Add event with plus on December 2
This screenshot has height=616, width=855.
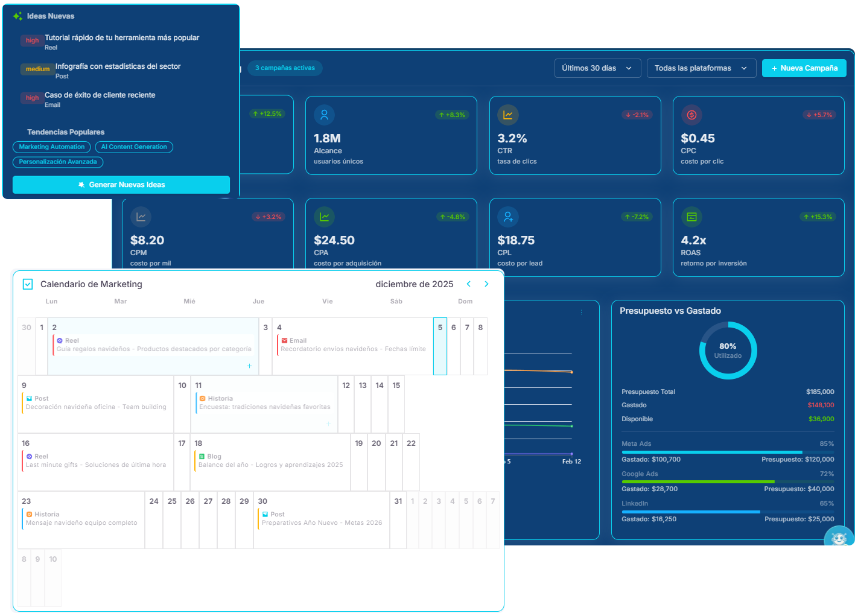[x=249, y=366]
